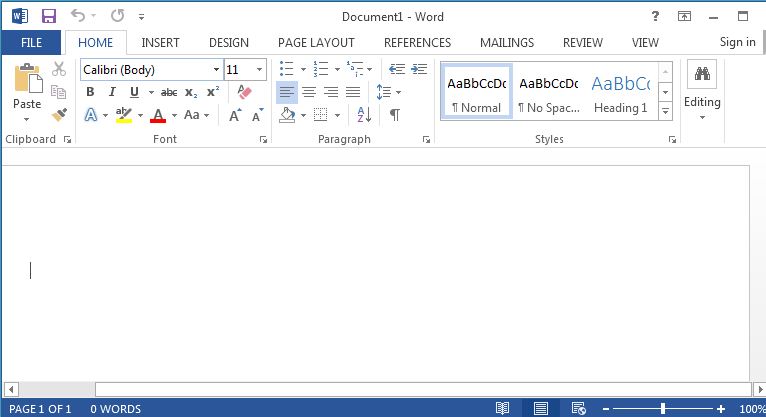This screenshot has height=417, width=766.
Task: Click the Paste clipboard icon
Action: pos(28,78)
